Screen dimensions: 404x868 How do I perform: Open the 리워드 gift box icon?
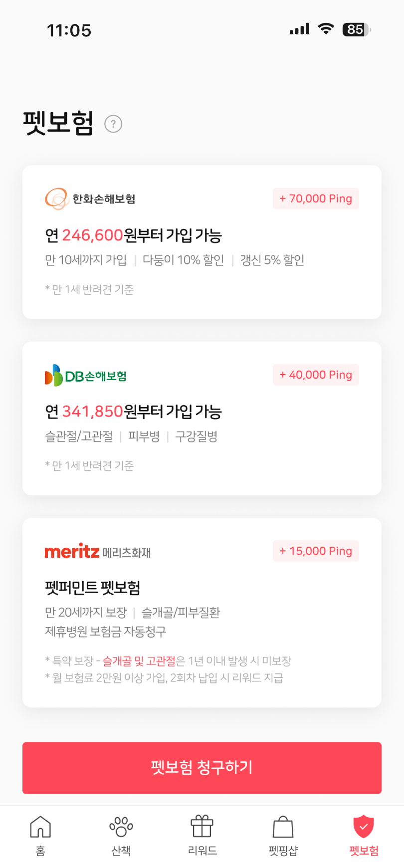point(202,827)
